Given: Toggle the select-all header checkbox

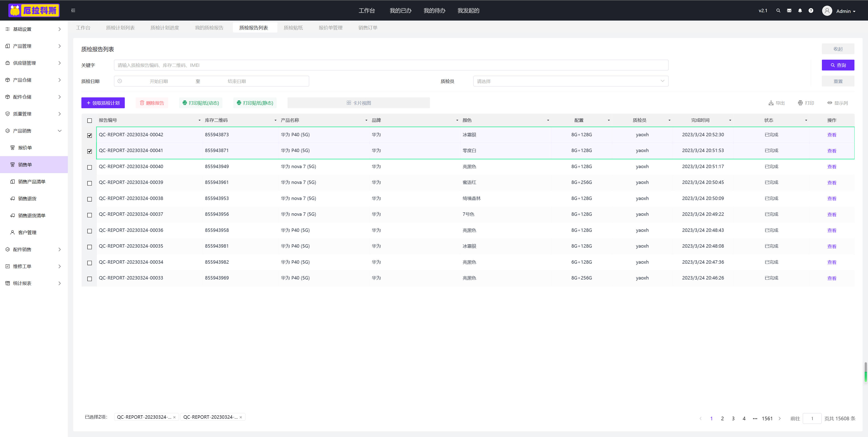Looking at the screenshot, I should 90,120.
